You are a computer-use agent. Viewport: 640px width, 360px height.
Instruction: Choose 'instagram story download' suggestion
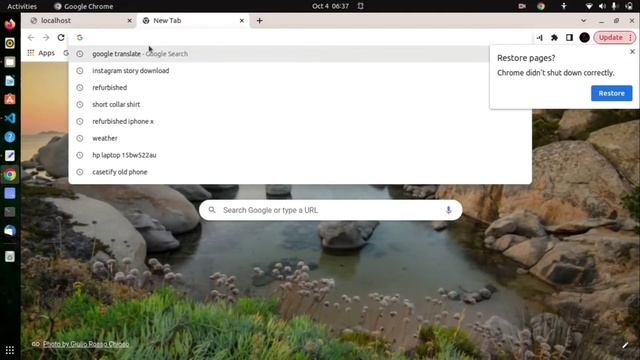[x=300, y=71]
